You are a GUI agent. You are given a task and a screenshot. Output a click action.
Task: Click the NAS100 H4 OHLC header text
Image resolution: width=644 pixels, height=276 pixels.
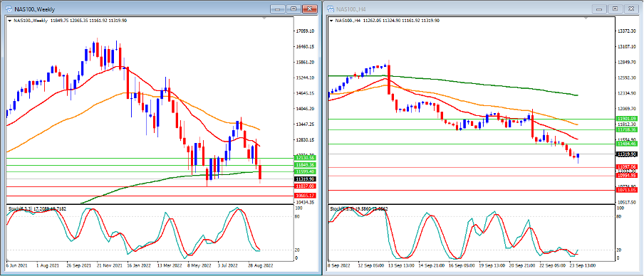tap(388, 20)
